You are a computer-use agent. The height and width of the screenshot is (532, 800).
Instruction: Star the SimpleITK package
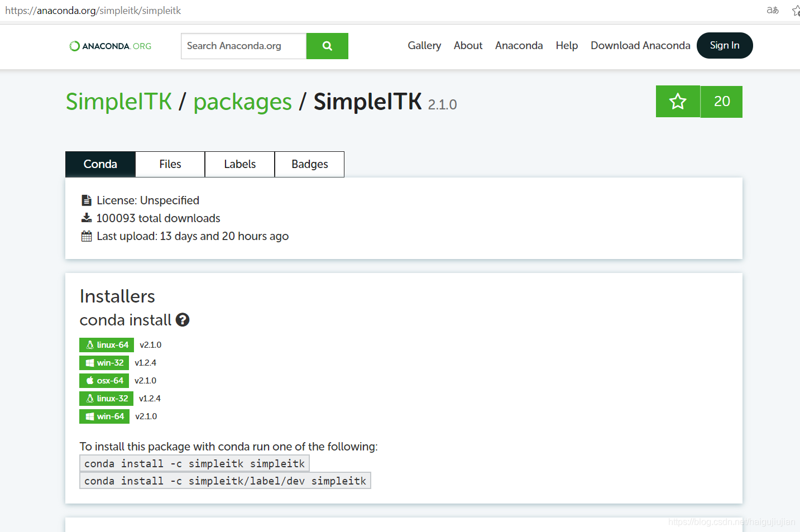(x=677, y=102)
